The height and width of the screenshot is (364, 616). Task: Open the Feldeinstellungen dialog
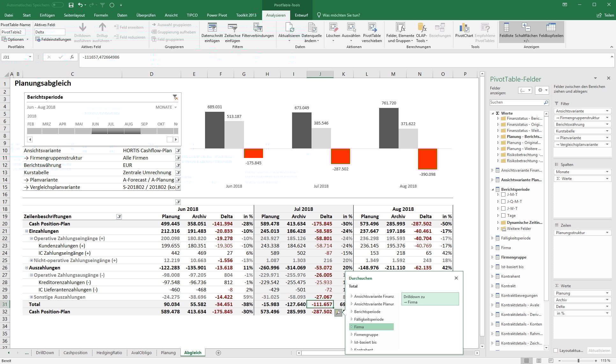point(53,39)
